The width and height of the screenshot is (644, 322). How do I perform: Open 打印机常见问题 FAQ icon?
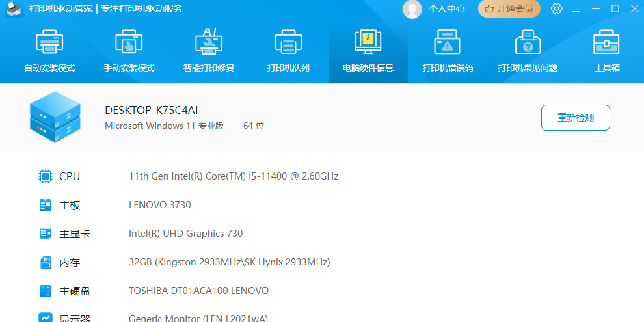click(x=527, y=43)
